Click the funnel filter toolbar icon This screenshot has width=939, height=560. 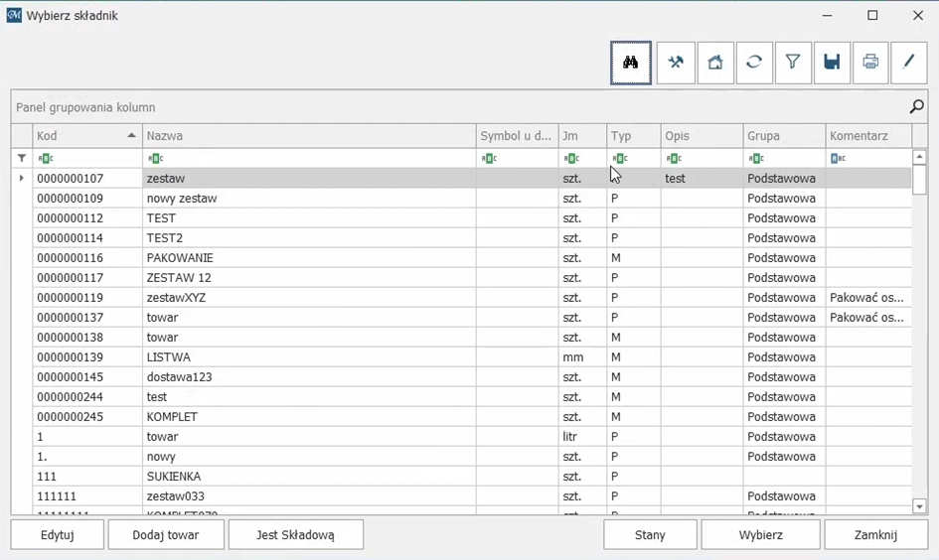pyautogui.click(x=793, y=63)
